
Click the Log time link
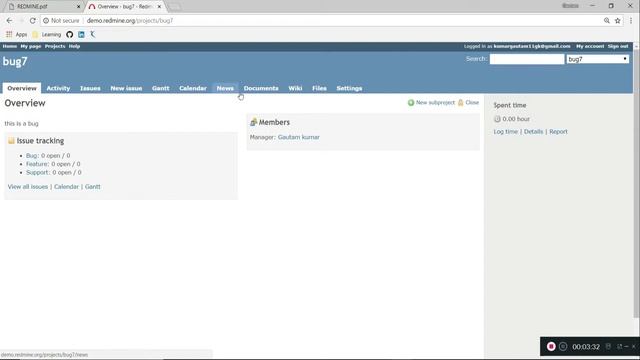point(506,131)
